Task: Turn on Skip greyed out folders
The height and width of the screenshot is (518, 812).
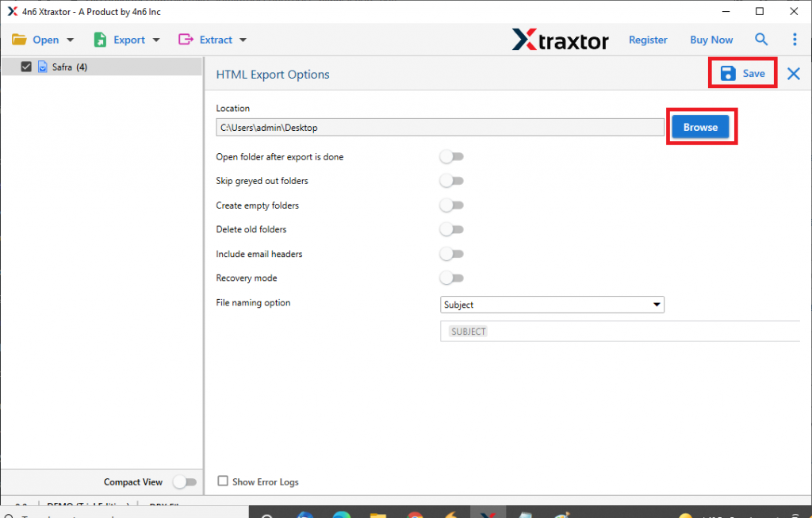Action: (x=451, y=180)
